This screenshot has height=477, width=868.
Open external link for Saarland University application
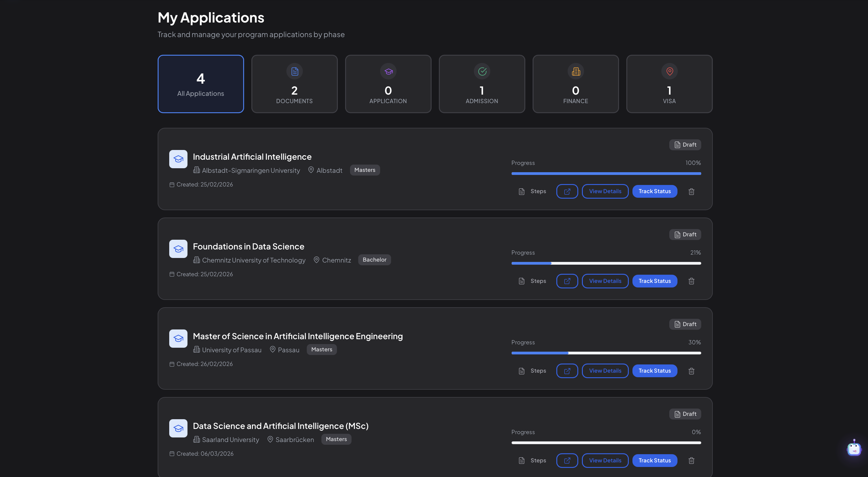coord(567,460)
